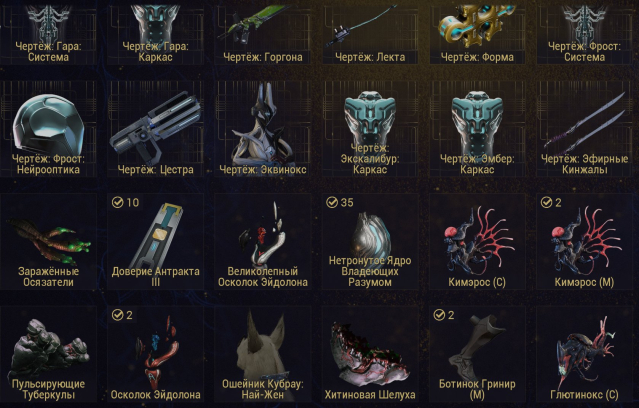Click the Чертёж: Лекта whip item
The image size is (639, 408).
(370, 33)
